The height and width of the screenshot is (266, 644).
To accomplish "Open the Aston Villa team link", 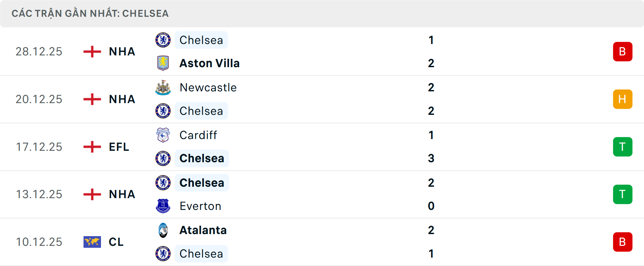I will pos(210,63).
